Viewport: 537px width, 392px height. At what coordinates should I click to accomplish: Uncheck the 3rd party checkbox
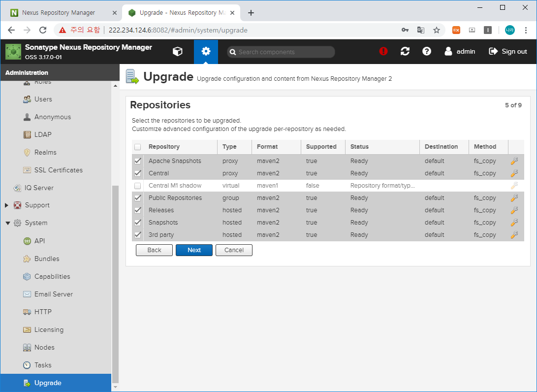tap(138, 235)
